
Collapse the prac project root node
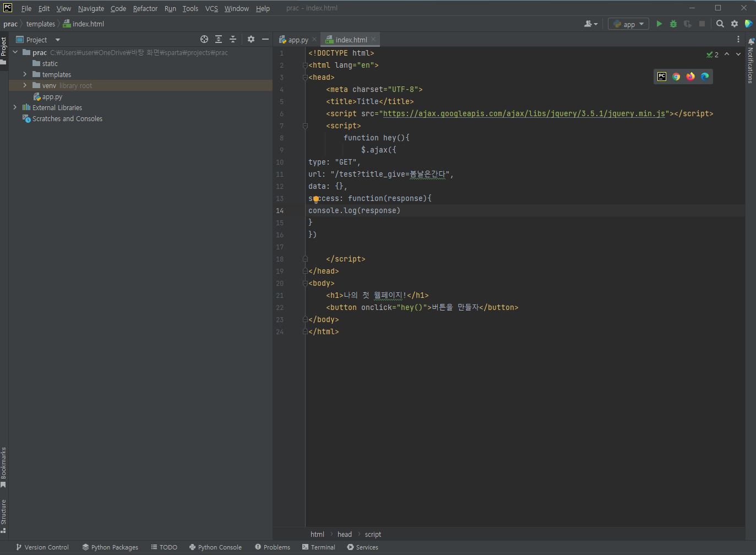15,52
